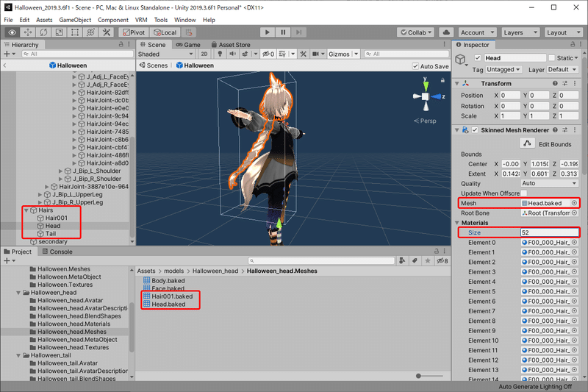
Task: Click the green Y axis gizmo cone
Action: [x=426, y=86]
